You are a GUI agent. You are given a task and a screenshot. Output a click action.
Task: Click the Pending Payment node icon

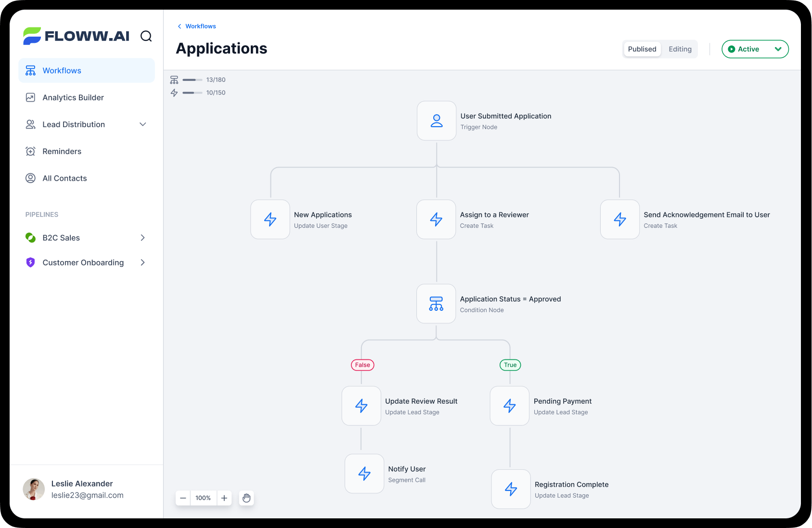coord(510,406)
